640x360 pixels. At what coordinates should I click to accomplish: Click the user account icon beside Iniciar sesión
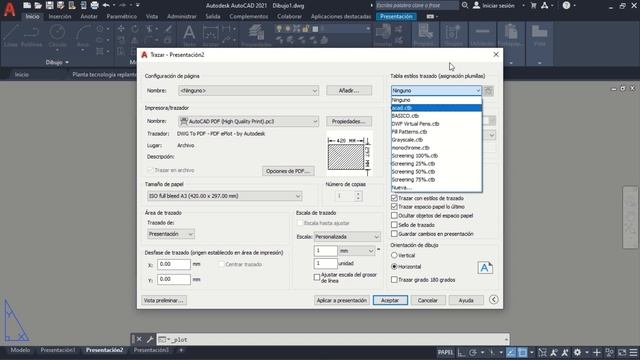point(476,5)
